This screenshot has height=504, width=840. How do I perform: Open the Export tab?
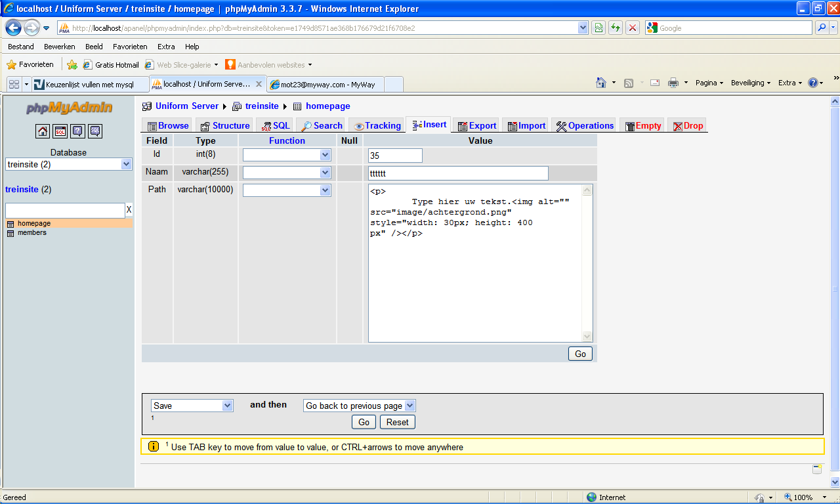point(477,125)
